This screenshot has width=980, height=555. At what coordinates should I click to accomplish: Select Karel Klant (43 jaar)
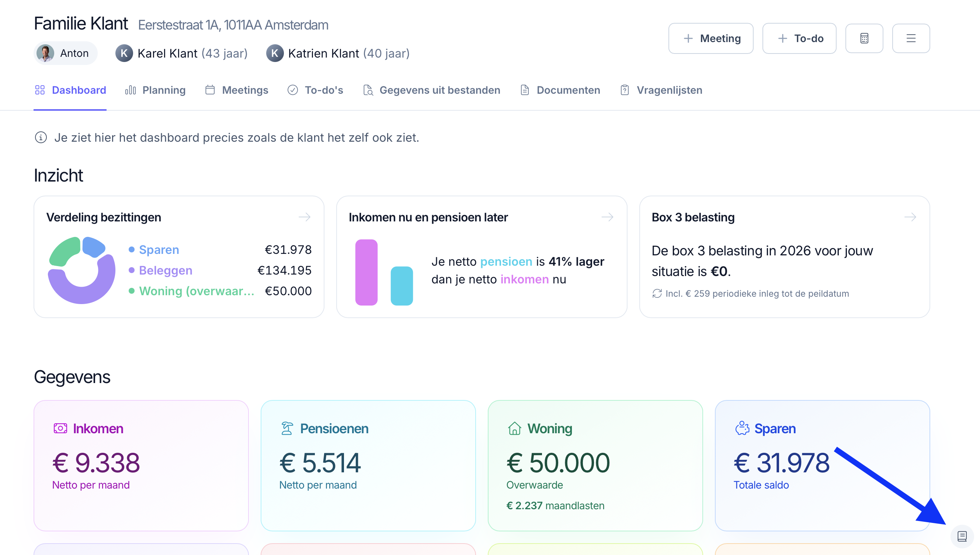point(181,53)
